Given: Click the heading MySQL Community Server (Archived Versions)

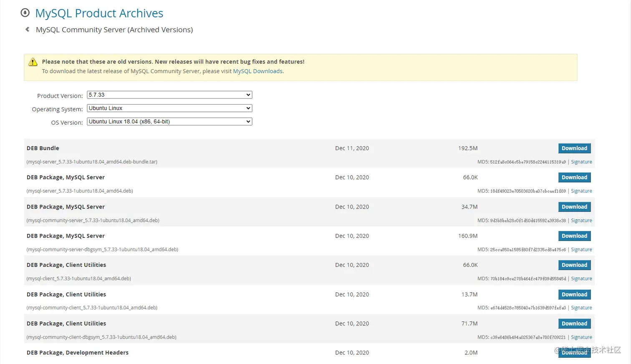Looking at the screenshot, I should (x=114, y=30).
